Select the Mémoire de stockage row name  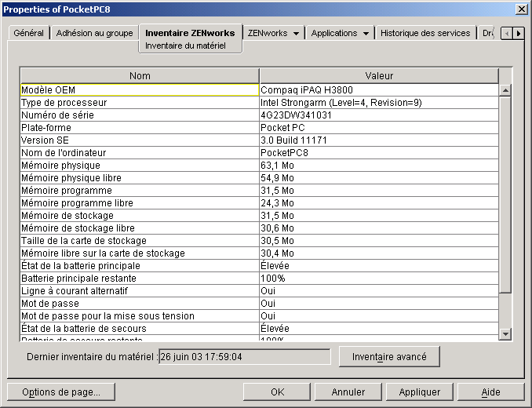[140, 215]
